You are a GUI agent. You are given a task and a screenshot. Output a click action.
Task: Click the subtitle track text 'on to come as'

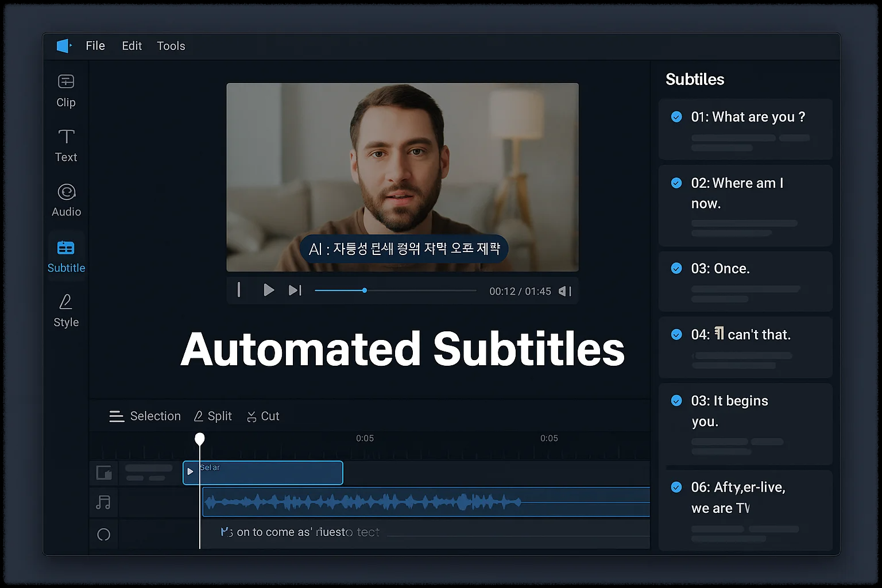274,532
